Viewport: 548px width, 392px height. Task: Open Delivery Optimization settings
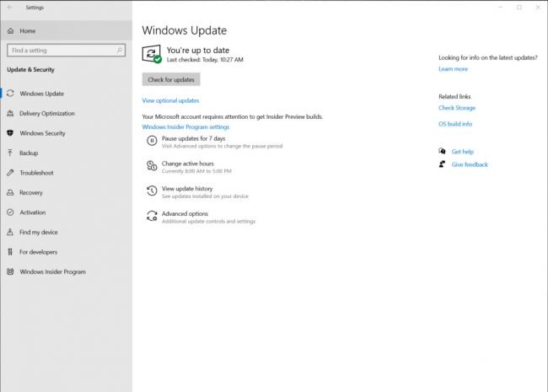(67, 114)
